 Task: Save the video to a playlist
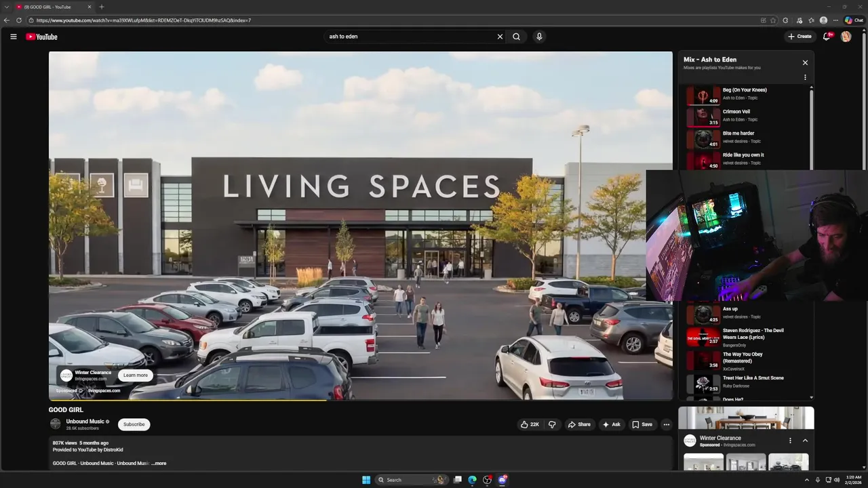pos(642,424)
